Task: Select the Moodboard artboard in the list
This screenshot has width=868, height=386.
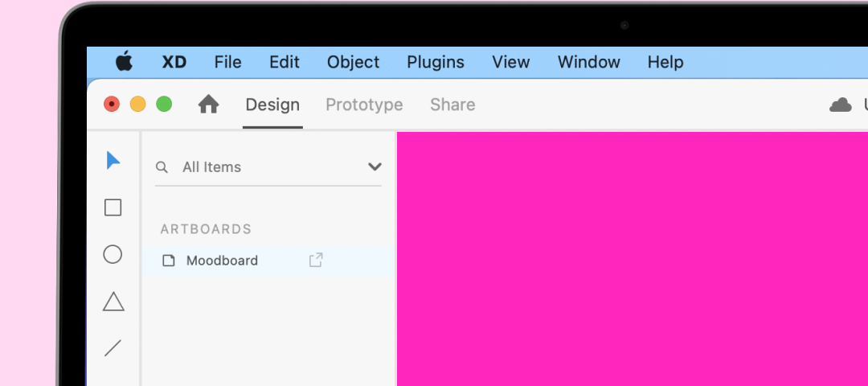Action: [x=222, y=261]
